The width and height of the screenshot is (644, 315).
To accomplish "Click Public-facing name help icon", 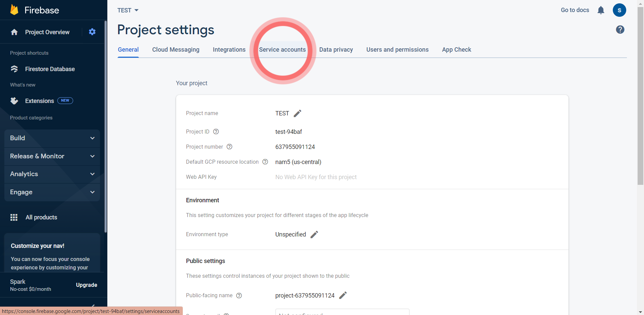I will 239,296.
